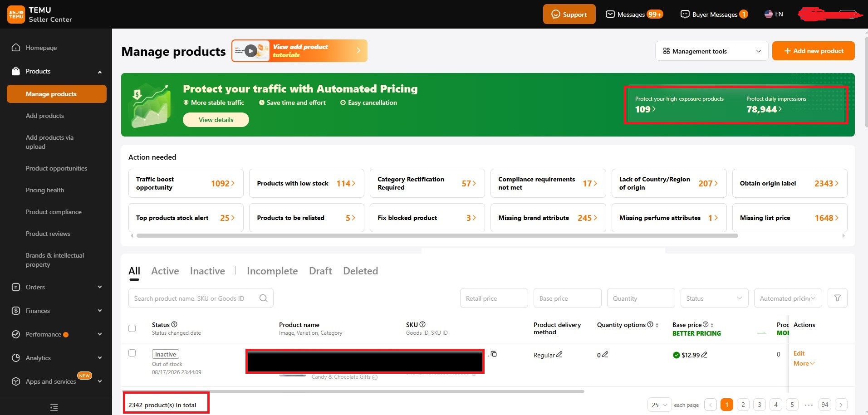Click the Action needed horizontal scrollbar

[x=437, y=236]
